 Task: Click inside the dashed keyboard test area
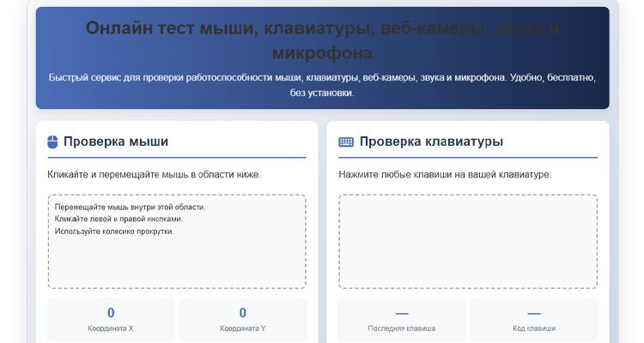468,242
